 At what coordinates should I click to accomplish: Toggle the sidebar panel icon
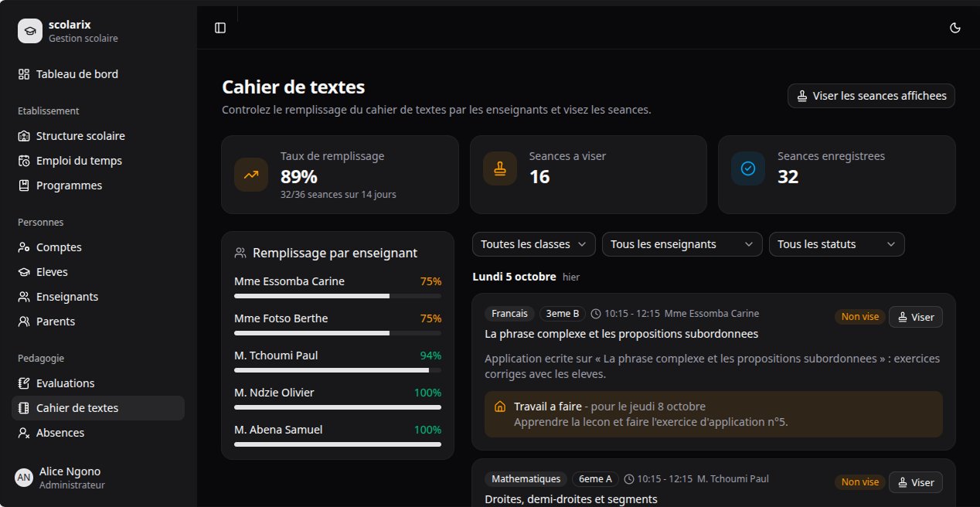220,28
